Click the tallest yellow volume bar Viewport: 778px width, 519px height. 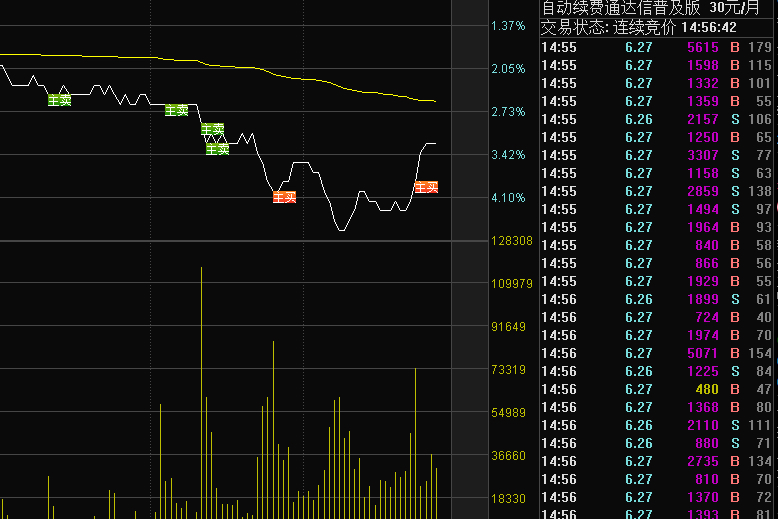(x=201, y=392)
